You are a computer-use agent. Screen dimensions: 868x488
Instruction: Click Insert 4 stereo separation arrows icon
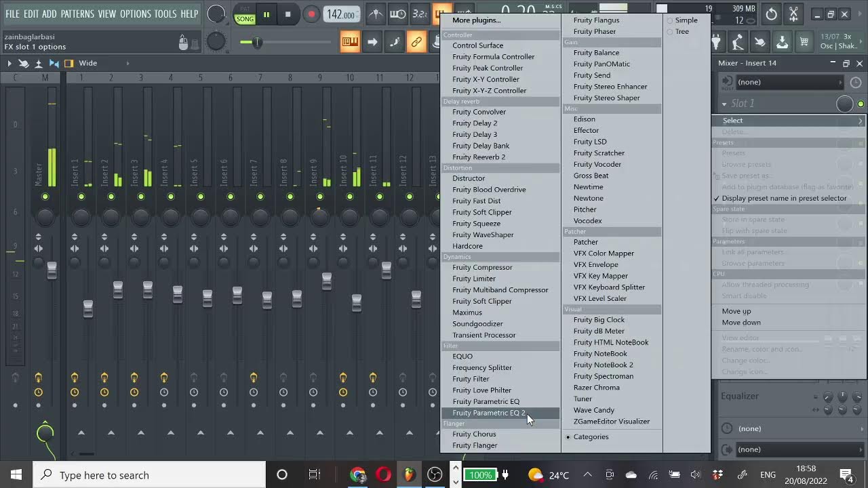(x=164, y=249)
